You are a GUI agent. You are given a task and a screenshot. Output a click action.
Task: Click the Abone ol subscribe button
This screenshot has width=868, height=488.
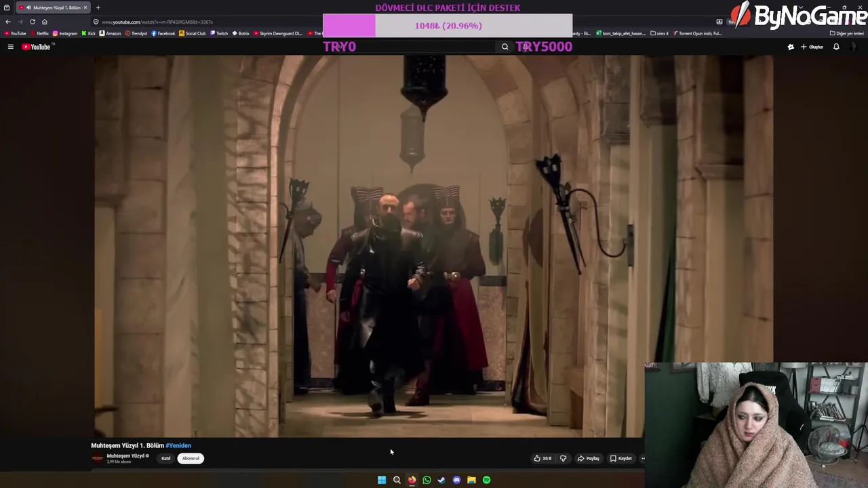(x=191, y=458)
